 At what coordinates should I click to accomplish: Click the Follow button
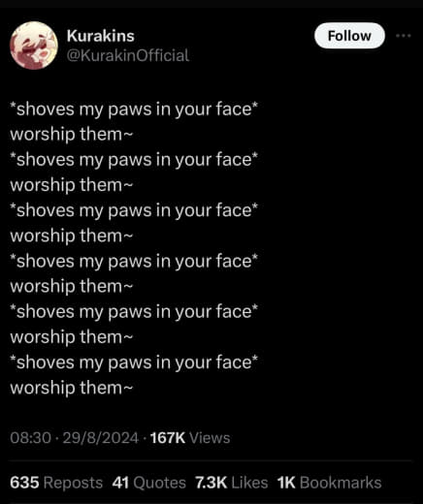coord(349,36)
